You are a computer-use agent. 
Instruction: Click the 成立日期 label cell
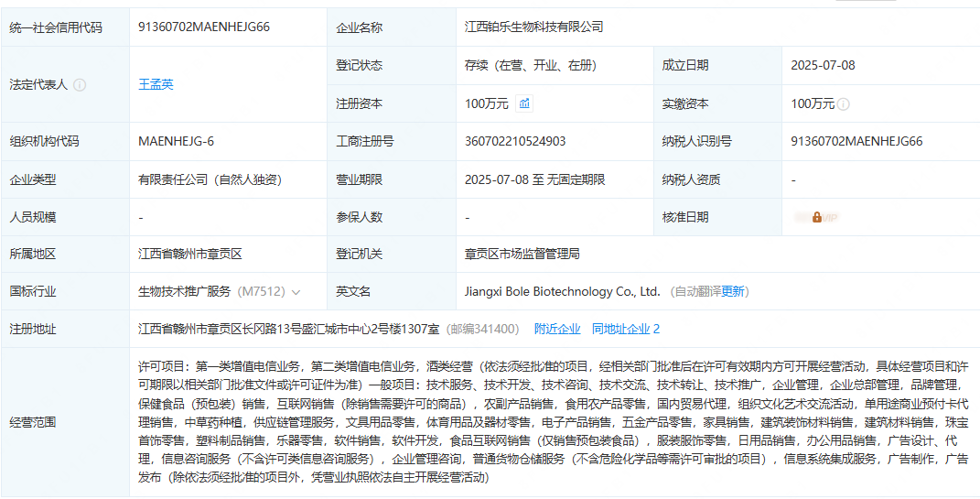(x=717, y=65)
